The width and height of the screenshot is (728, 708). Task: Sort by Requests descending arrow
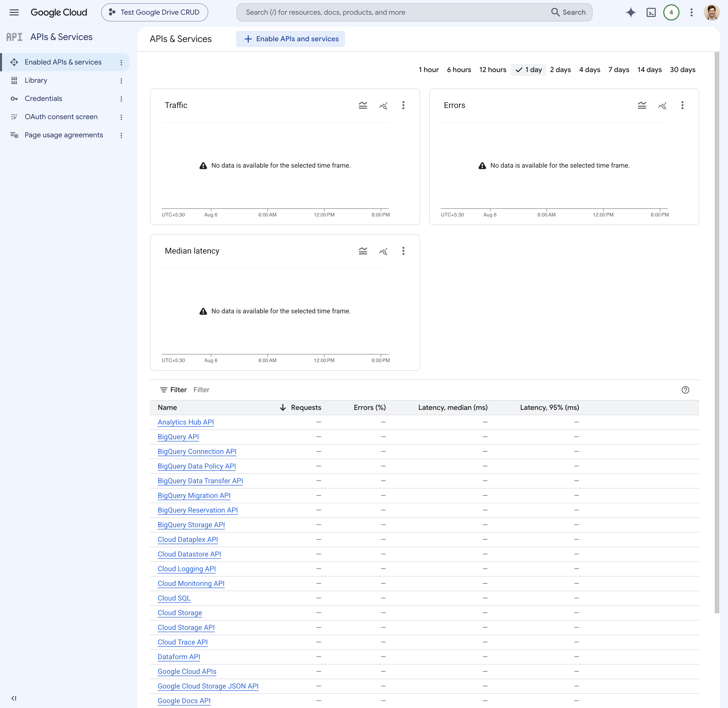pos(283,408)
